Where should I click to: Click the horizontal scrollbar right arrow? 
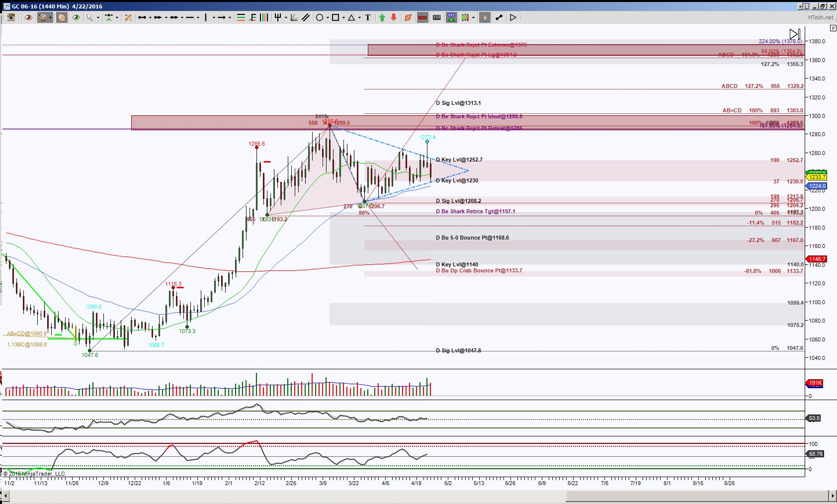click(x=833, y=496)
